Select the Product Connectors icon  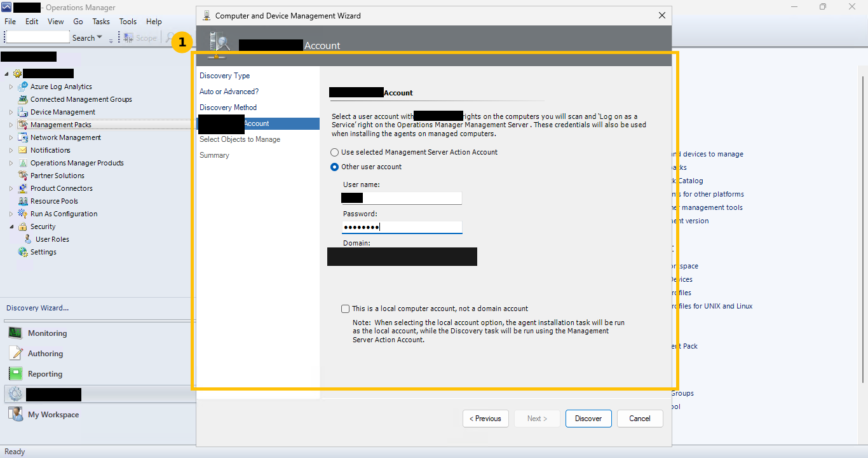(23, 188)
